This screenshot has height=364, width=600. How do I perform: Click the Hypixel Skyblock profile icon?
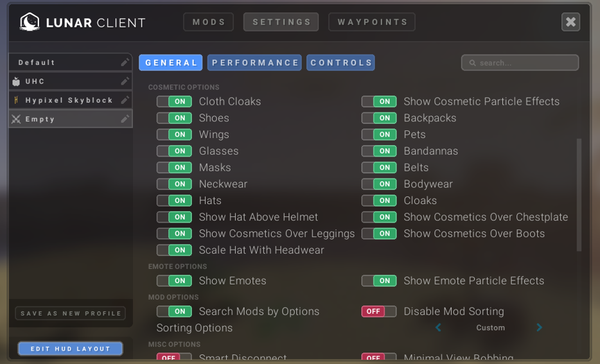click(x=16, y=100)
